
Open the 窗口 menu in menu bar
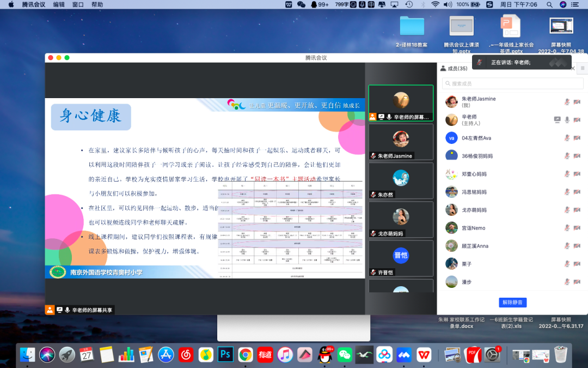78,4
